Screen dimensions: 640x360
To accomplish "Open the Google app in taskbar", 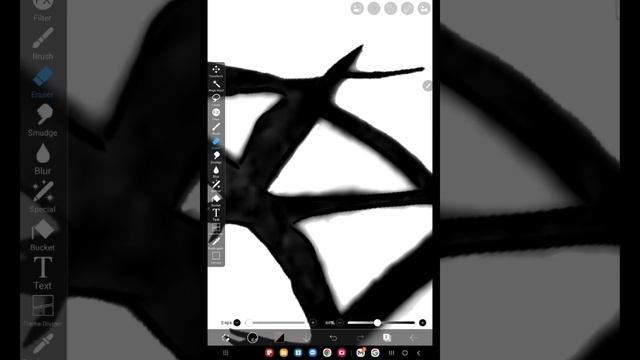I will (x=375, y=353).
